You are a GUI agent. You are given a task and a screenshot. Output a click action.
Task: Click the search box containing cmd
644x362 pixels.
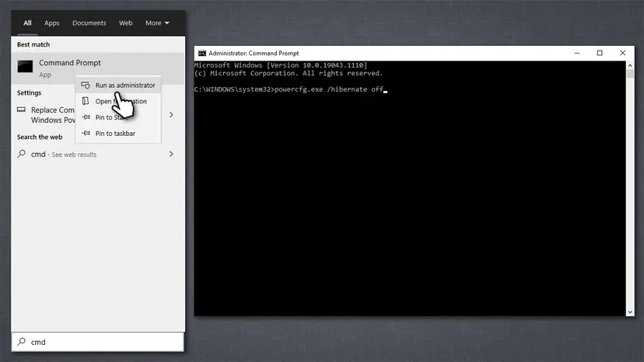pyautogui.click(x=98, y=342)
